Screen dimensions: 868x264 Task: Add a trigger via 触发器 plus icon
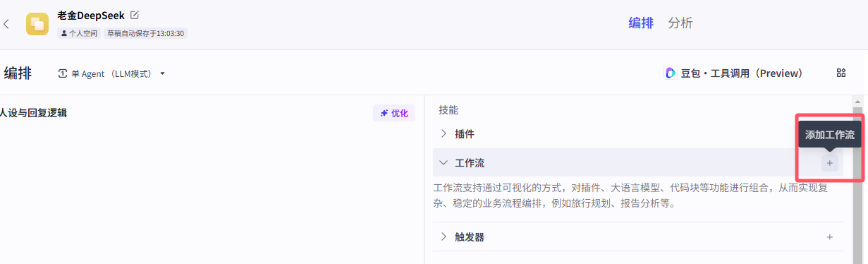click(x=830, y=237)
